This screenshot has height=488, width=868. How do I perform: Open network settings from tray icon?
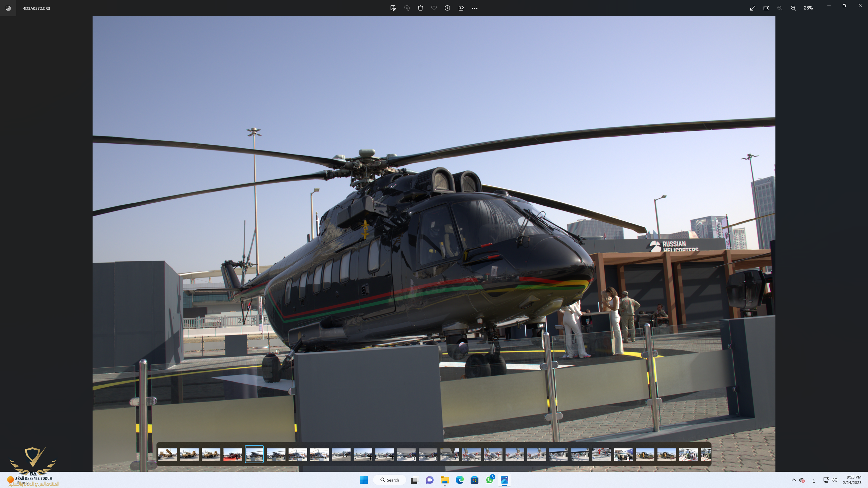(x=826, y=480)
